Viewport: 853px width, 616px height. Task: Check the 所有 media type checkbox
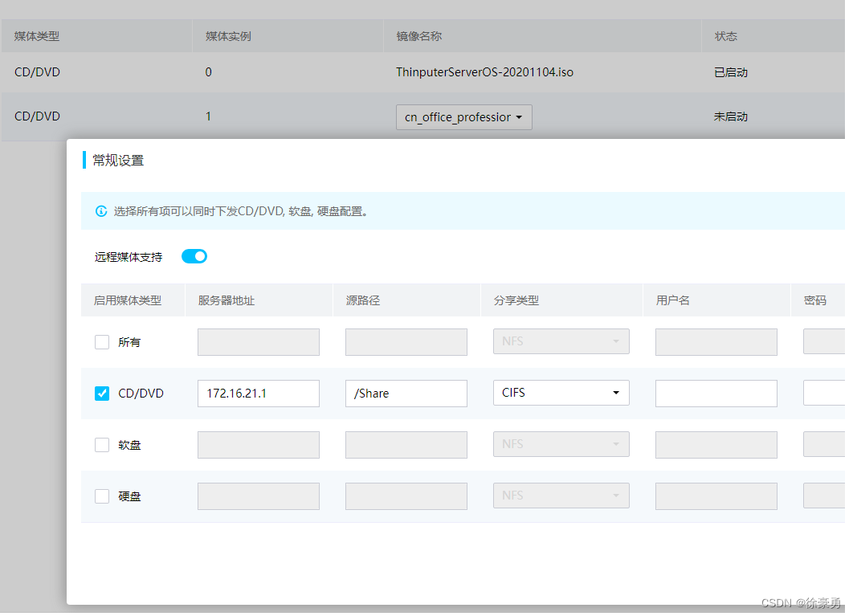tap(102, 342)
